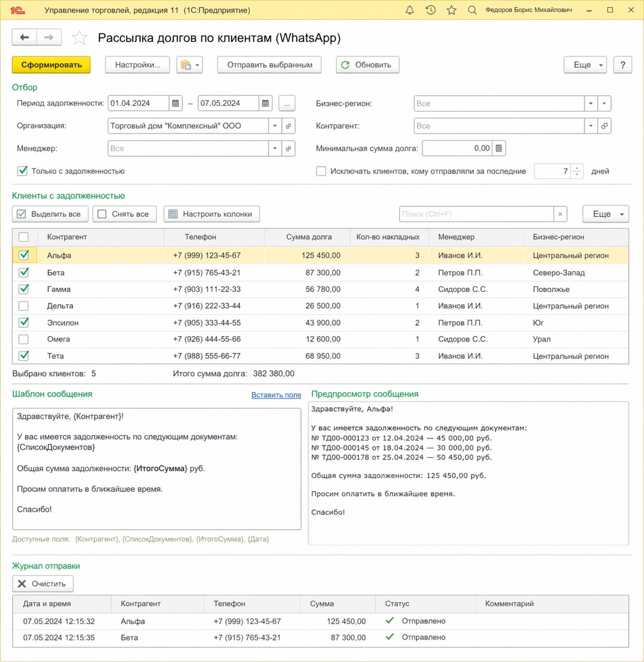Image resolution: width=644 pixels, height=662 pixels.
Task: Open the history clock icon
Action: (431, 10)
